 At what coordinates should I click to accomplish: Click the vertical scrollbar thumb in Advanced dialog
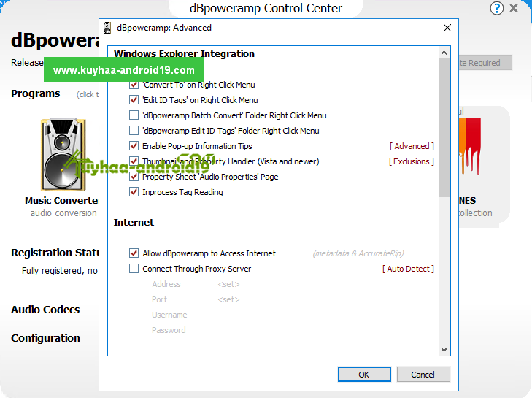(444, 128)
